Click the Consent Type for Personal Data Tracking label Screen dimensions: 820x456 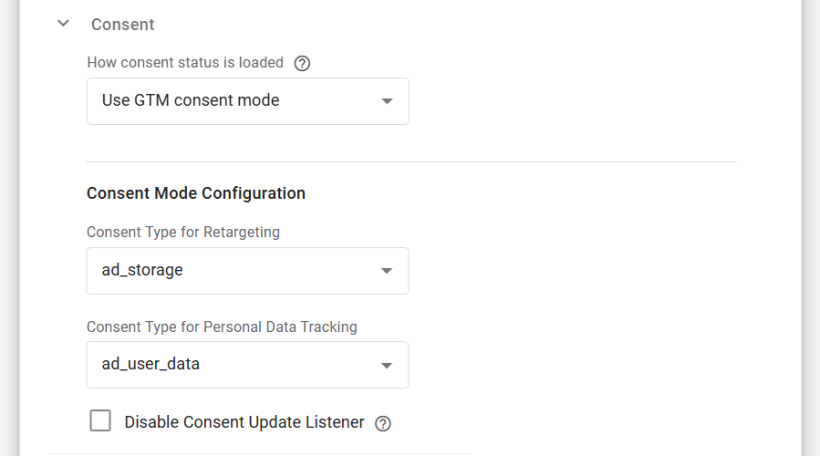coord(221,326)
